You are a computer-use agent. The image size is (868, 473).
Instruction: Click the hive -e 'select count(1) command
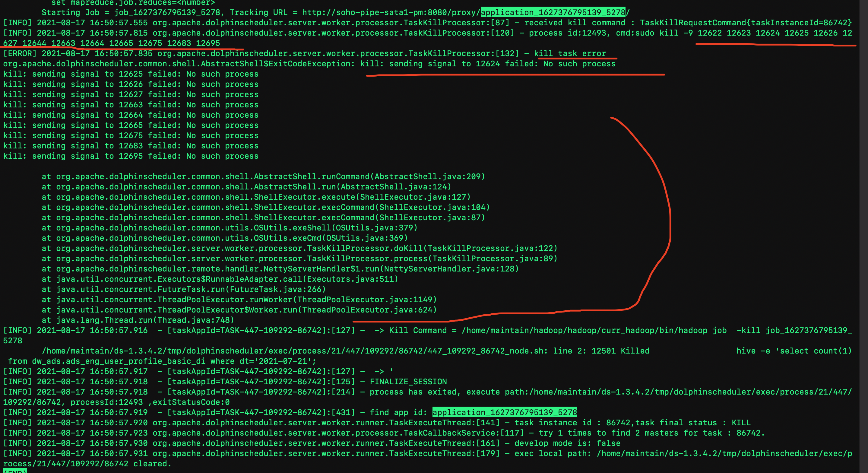794,351
